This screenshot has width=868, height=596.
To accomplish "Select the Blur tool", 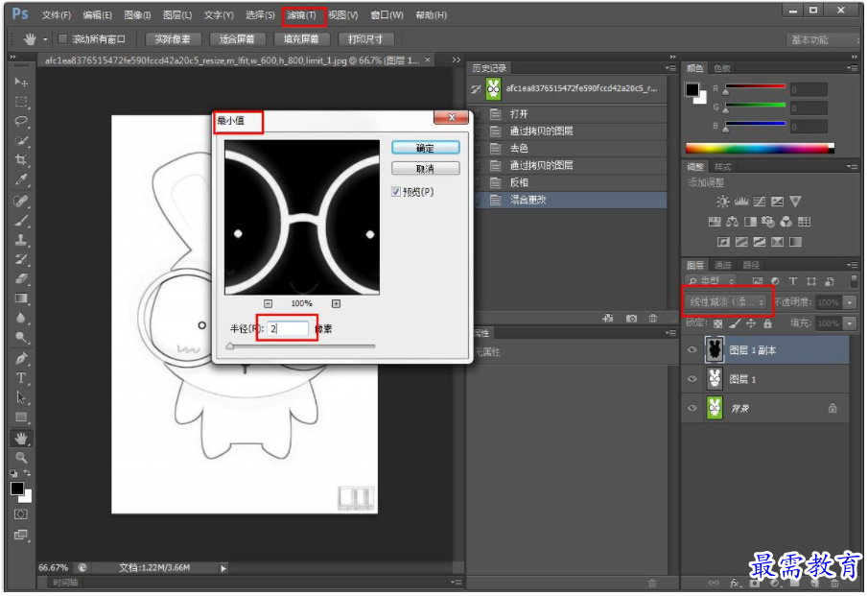I will 21,318.
